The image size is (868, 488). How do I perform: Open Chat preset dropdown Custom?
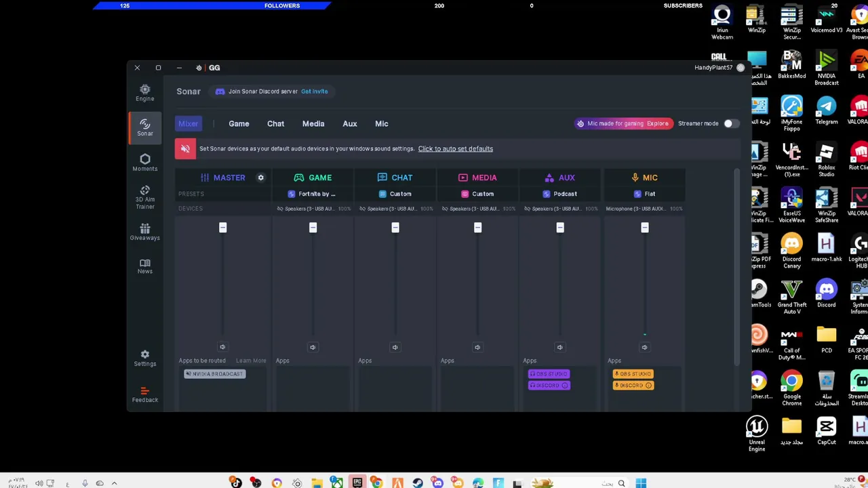tap(396, 194)
